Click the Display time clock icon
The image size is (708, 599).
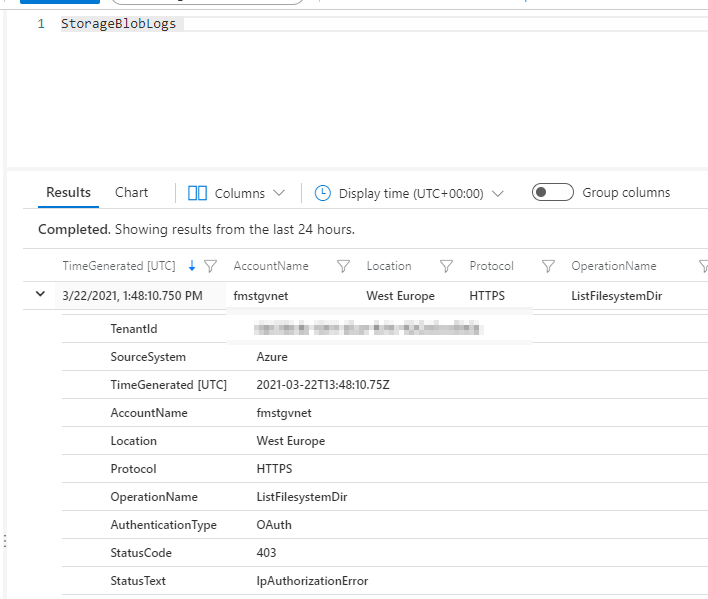[322, 193]
